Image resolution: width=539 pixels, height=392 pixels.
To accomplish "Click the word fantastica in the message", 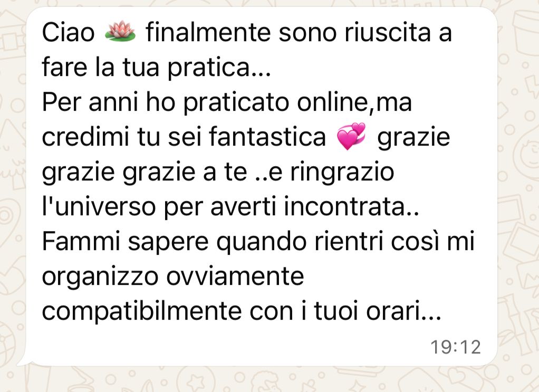I will click(x=267, y=137).
